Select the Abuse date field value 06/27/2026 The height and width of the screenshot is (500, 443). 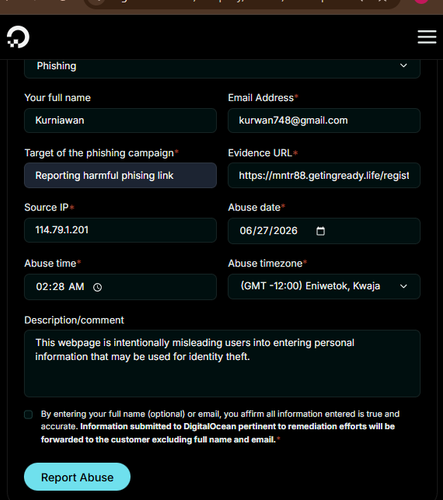tap(268, 231)
